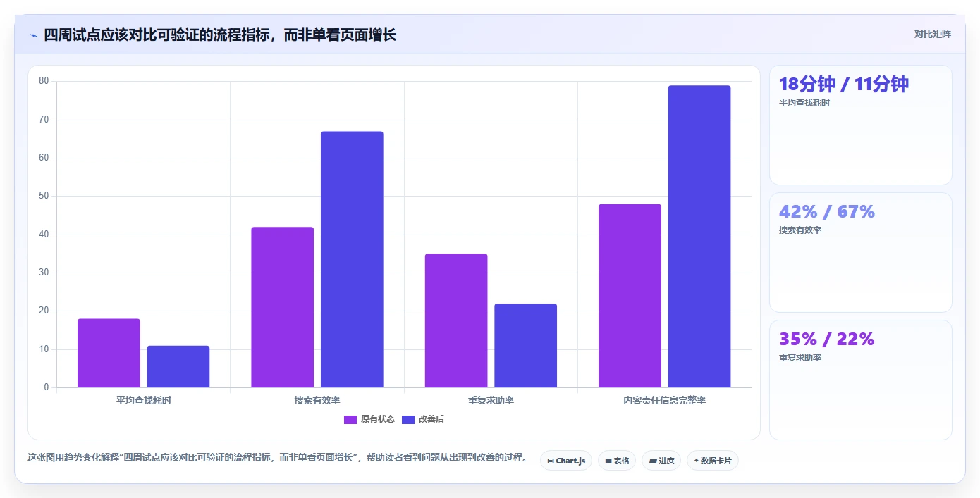This screenshot has width=980, height=498.
Task: Toggle the 原有状态 legend entry
Action: click(x=369, y=419)
